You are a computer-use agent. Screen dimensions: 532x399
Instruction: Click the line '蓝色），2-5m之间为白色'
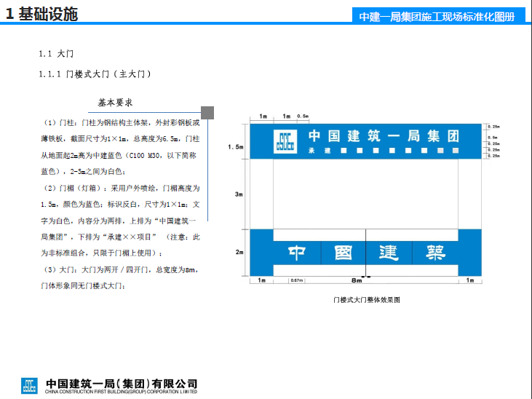84,172
